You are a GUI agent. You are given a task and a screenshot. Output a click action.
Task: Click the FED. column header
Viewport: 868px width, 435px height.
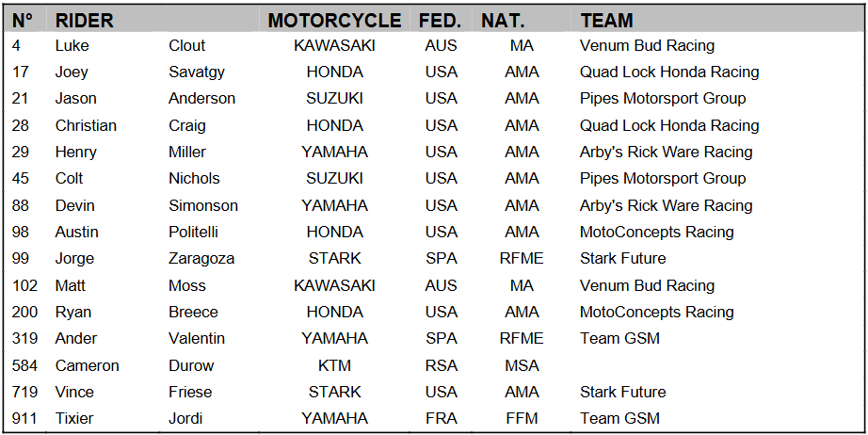441,20
